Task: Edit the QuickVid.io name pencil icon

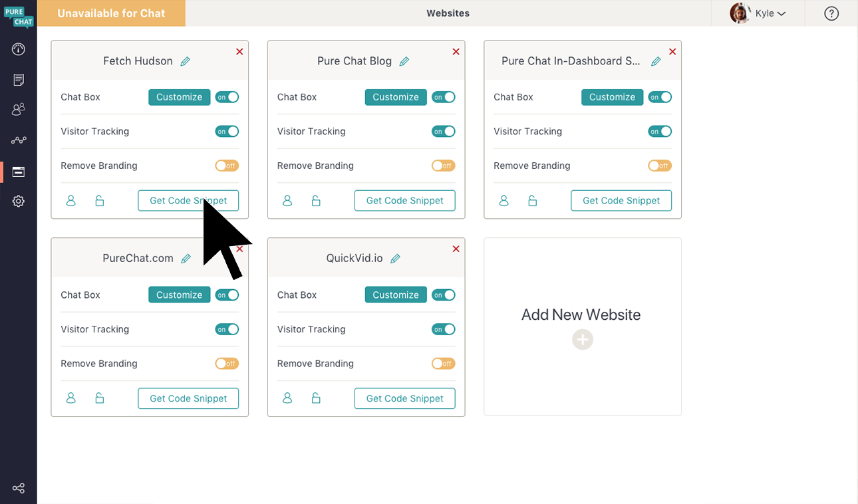Action: [x=395, y=259]
